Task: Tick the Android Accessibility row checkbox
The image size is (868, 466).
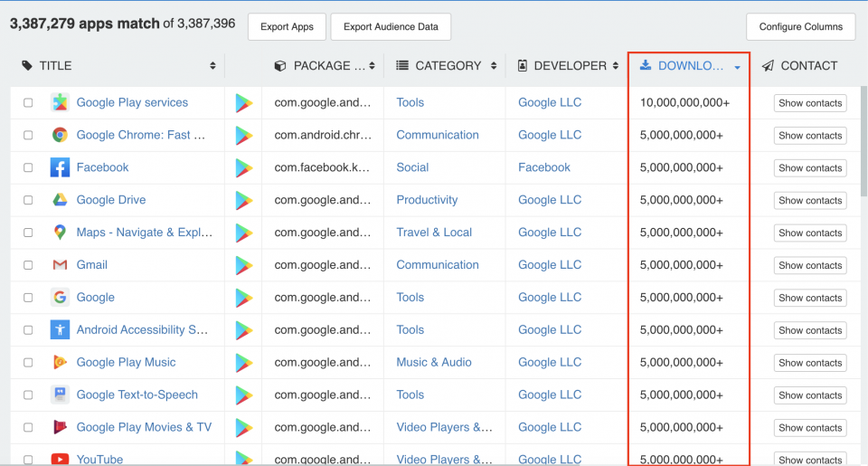Action: [x=28, y=329]
